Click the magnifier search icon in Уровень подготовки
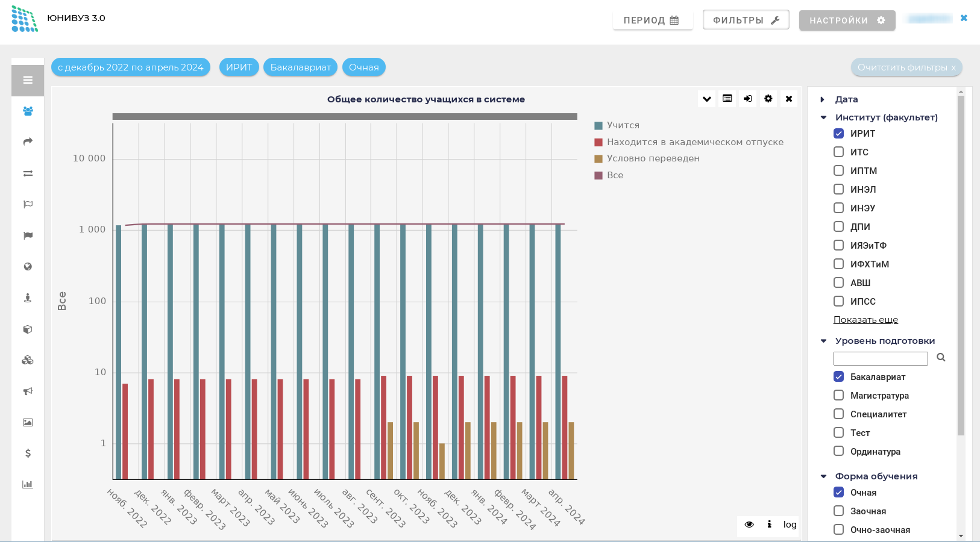980x542 pixels. [x=941, y=358]
